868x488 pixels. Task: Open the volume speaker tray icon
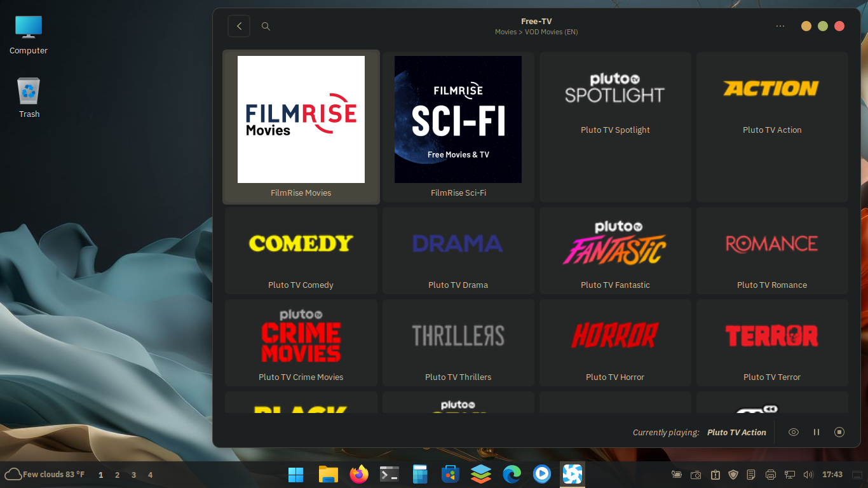tap(808, 475)
